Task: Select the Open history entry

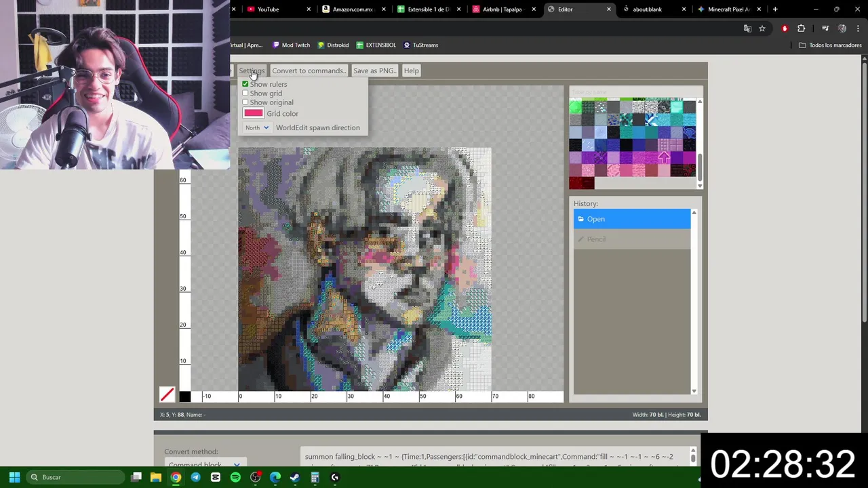Action: pyautogui.click(x=632, y=219)
